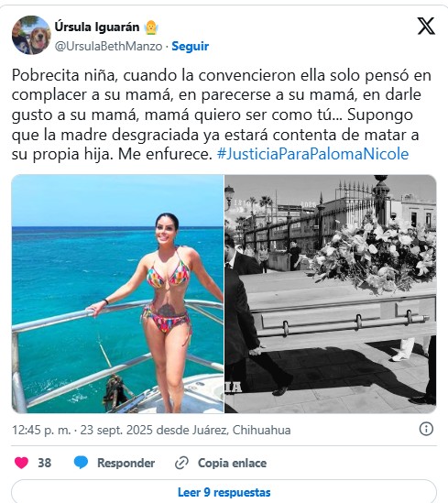Open the @UrsulaBethManzo handle
448x503 pixels.
[108, 46]
